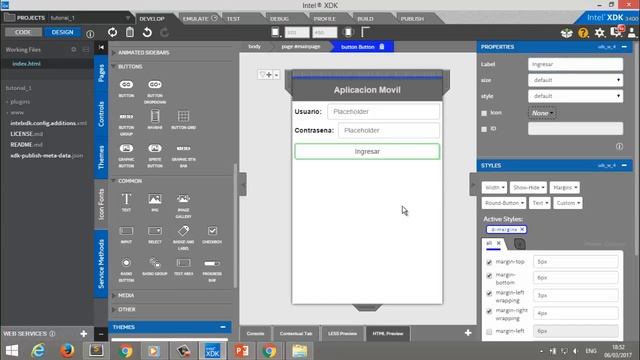Add the Progress Bar widget
This screenshot has width=640, height=360.
click(x=212, y=269)
